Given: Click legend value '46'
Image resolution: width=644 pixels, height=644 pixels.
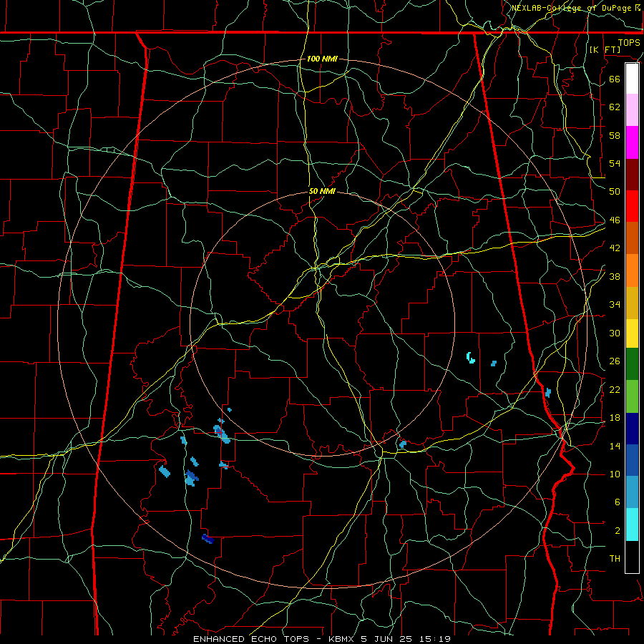Looking at the screenshot, I should point(615,220).
